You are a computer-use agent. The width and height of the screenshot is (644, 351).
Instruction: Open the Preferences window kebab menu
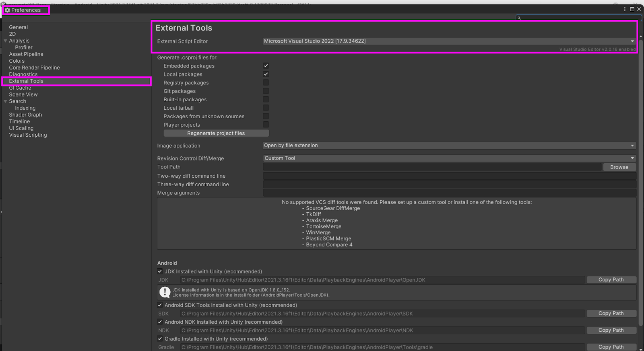click(625, 9)
